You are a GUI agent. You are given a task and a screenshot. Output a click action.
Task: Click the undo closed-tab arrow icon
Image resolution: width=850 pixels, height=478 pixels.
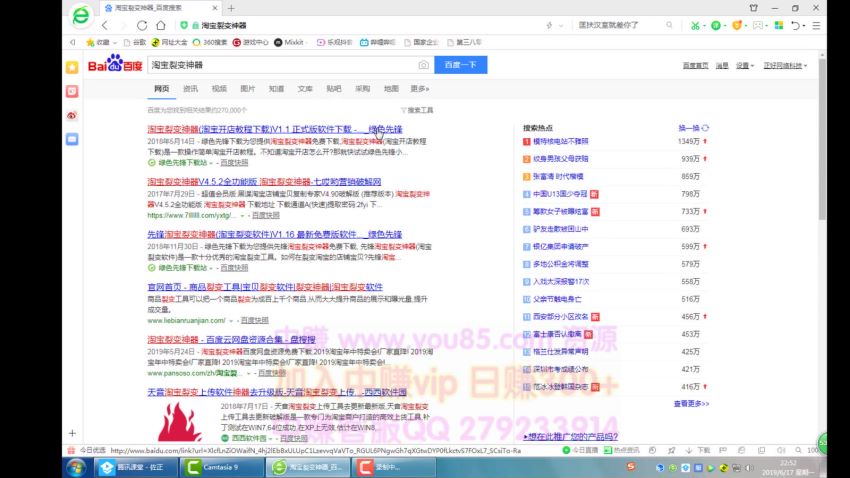tap(795, 25)
